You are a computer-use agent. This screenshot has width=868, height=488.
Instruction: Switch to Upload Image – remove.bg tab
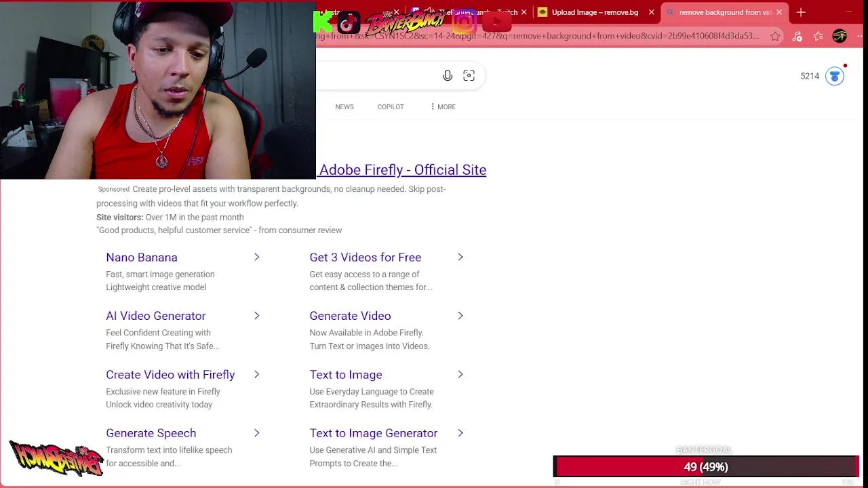595,12
